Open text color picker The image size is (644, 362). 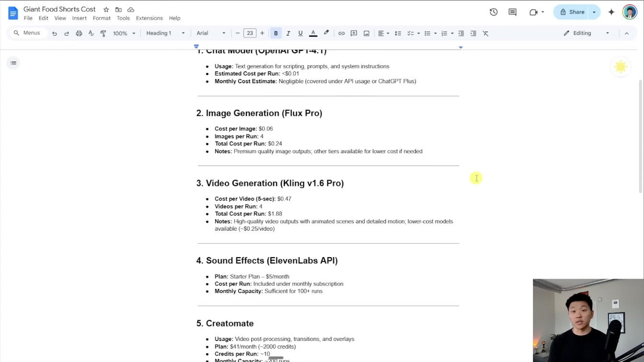coord(313,33)
